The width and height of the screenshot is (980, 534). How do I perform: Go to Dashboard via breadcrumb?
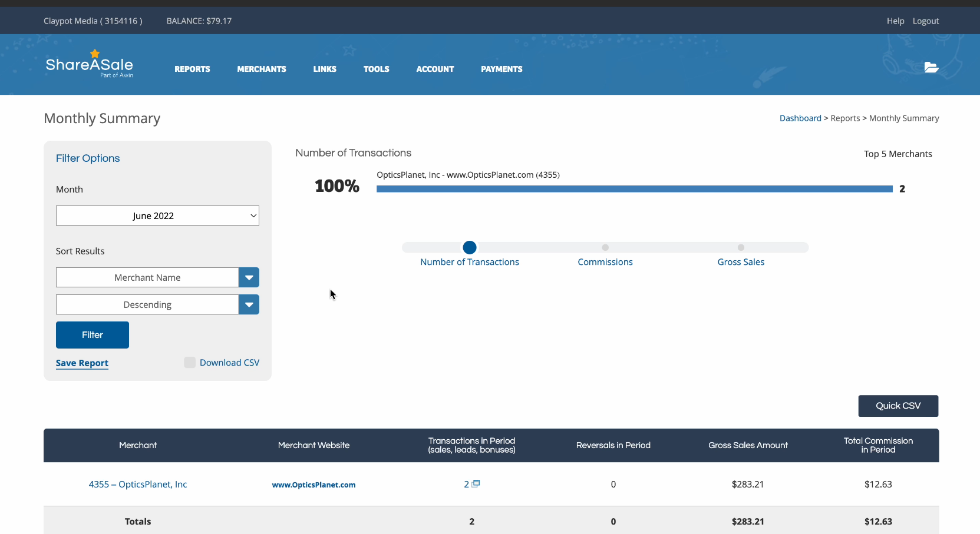(800, 118)
